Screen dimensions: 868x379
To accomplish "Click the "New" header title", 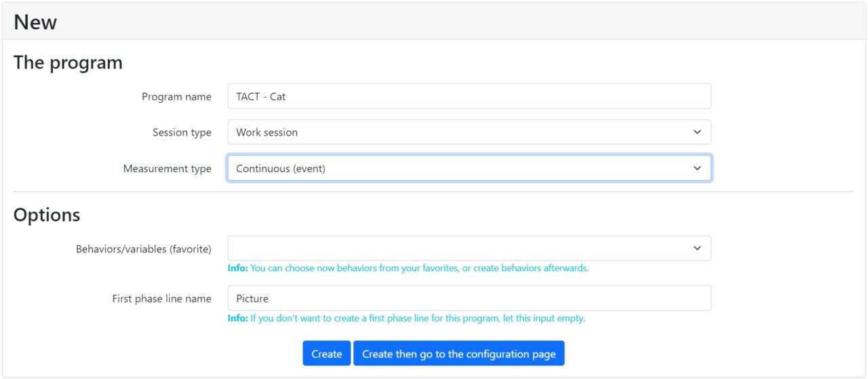I will [35, 22].
